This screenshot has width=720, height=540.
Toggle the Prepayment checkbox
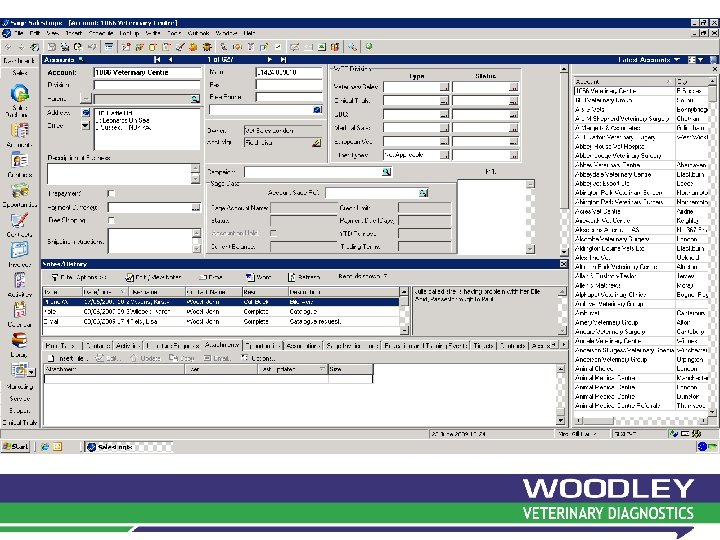pyautogui.click(x=111, y=193)
